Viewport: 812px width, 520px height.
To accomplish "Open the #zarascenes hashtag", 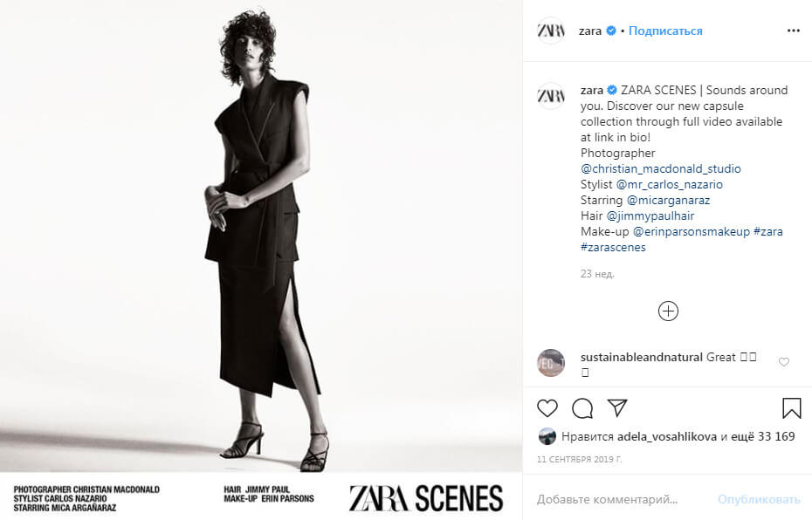I will [x=613, y=247].
